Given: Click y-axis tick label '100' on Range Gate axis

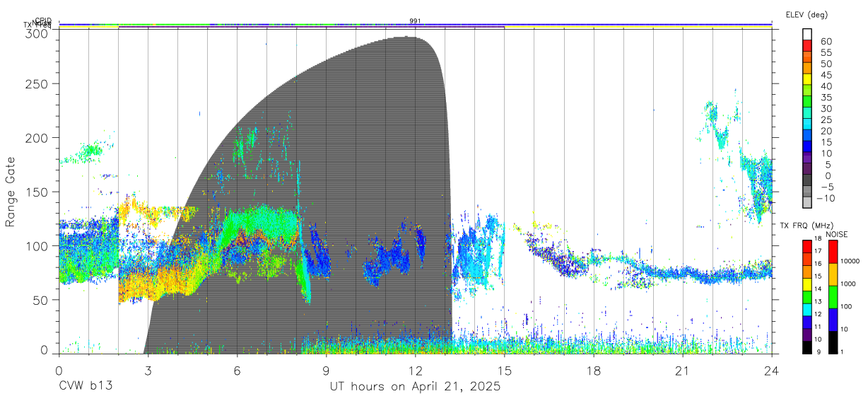Looking at the screenshot, I should [x=37, y=245].
